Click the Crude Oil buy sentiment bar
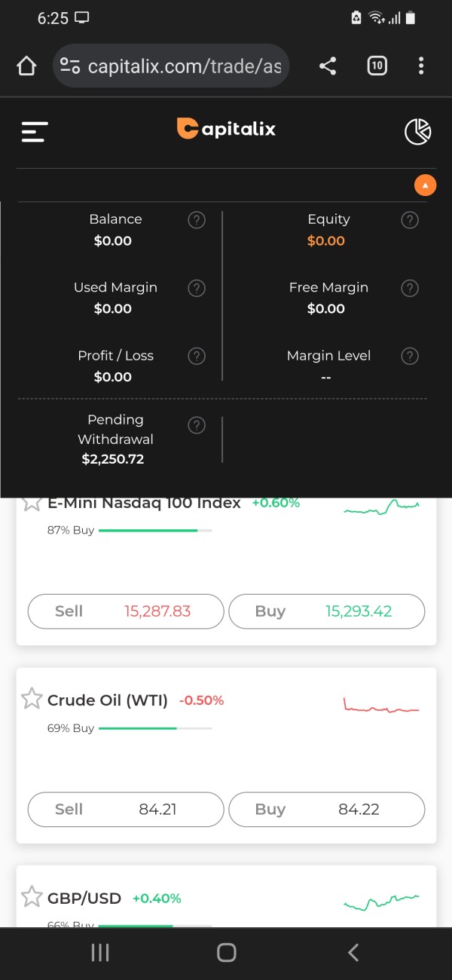The width and height of the screenshot is (452, 980). point(155,728)
